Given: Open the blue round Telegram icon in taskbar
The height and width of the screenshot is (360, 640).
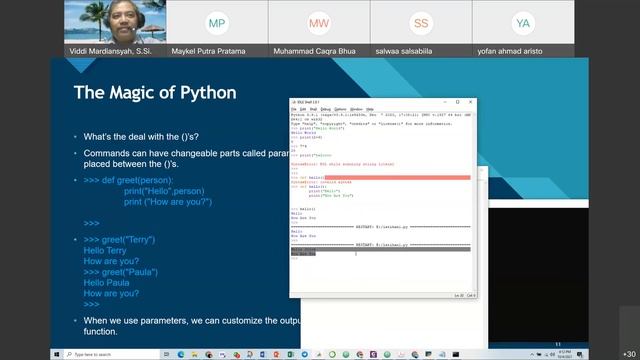Looking at the screenshot, I should pyautogui.click(x=304, y=354).
